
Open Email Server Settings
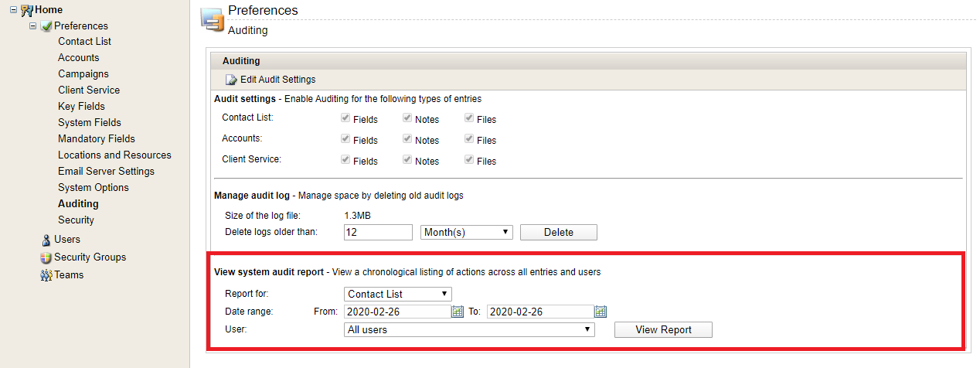point(106,172)
